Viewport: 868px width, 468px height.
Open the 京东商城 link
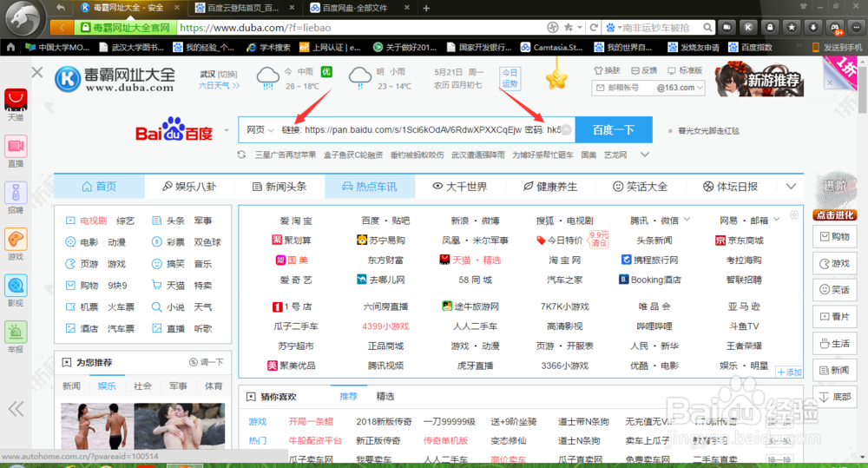coord(739,241)
